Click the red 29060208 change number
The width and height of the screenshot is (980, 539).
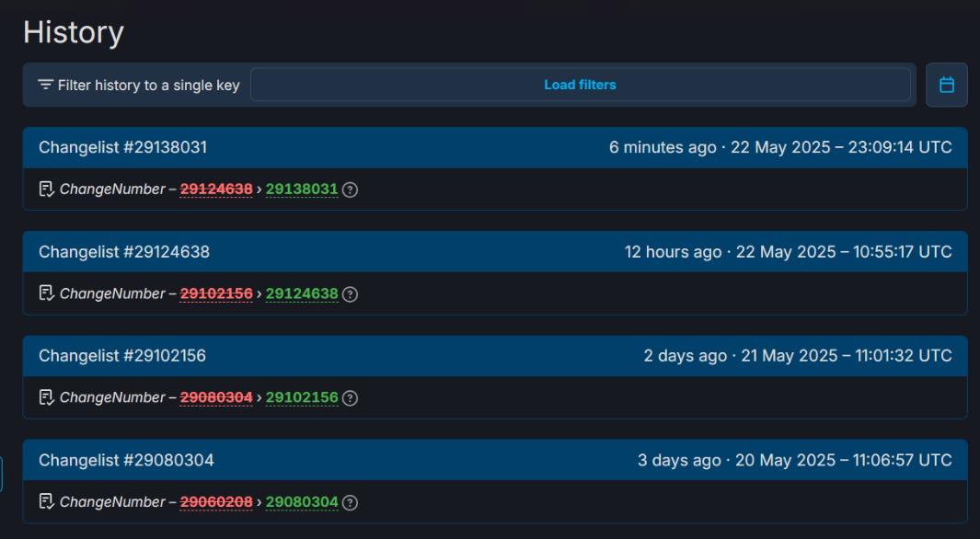[216, 502]
